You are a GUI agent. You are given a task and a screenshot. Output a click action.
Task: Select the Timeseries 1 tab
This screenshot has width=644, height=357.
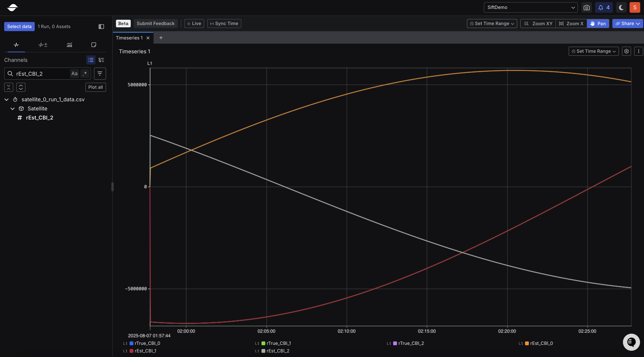coord(129,38)
